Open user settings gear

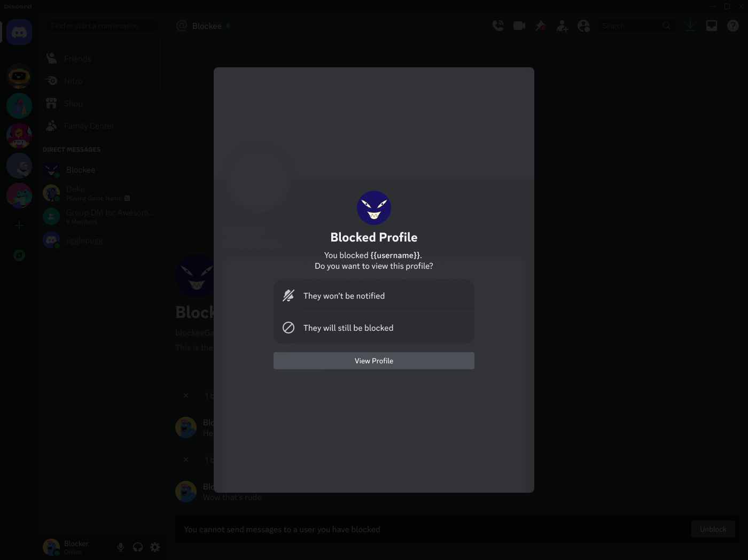155,547
